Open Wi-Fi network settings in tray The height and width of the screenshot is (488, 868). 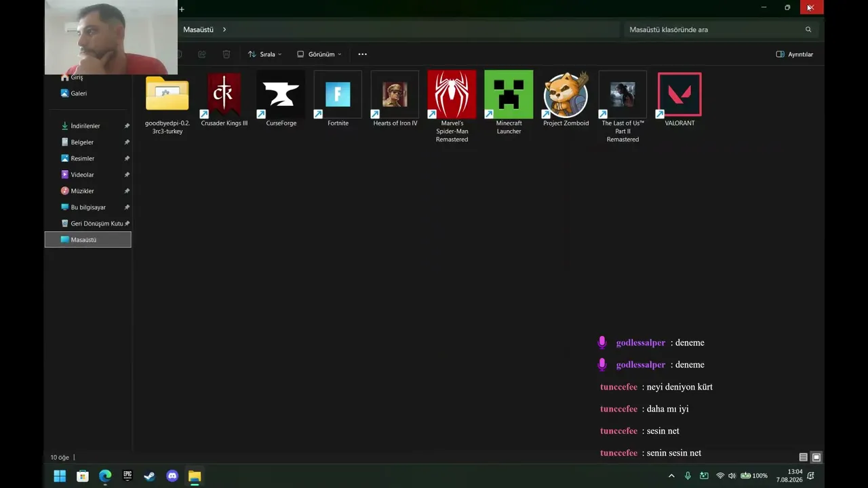click(720, 476)
